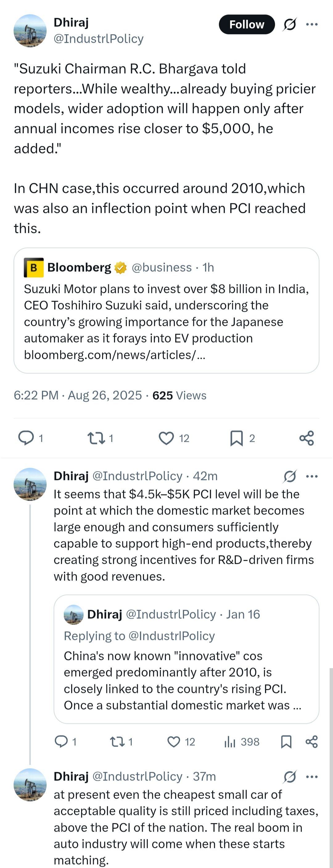View analytics of the 42m reply
This screenshot has width=333, height=868.
point(230,742)
